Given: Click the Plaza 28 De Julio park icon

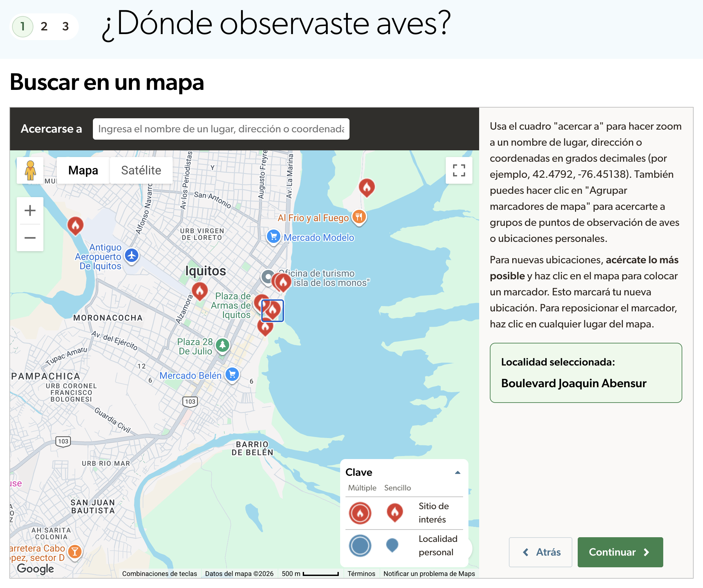Looking at the screenshot, I should click(222, 345).
